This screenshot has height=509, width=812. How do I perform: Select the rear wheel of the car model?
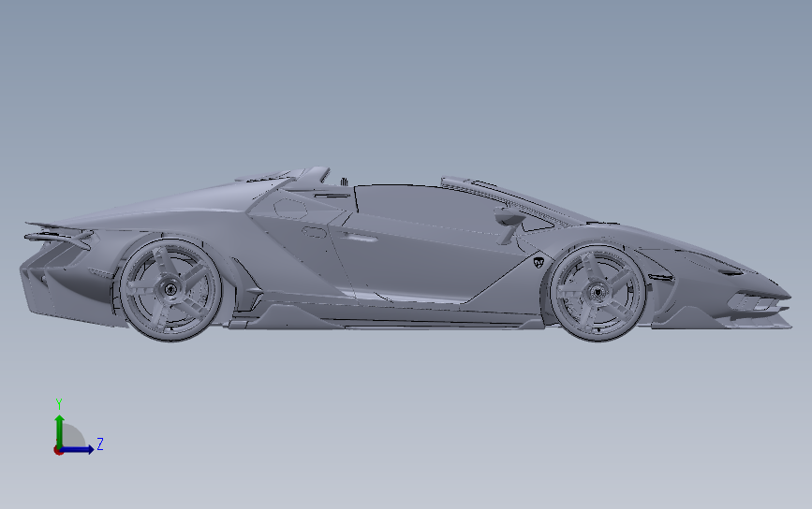(170, 290)
